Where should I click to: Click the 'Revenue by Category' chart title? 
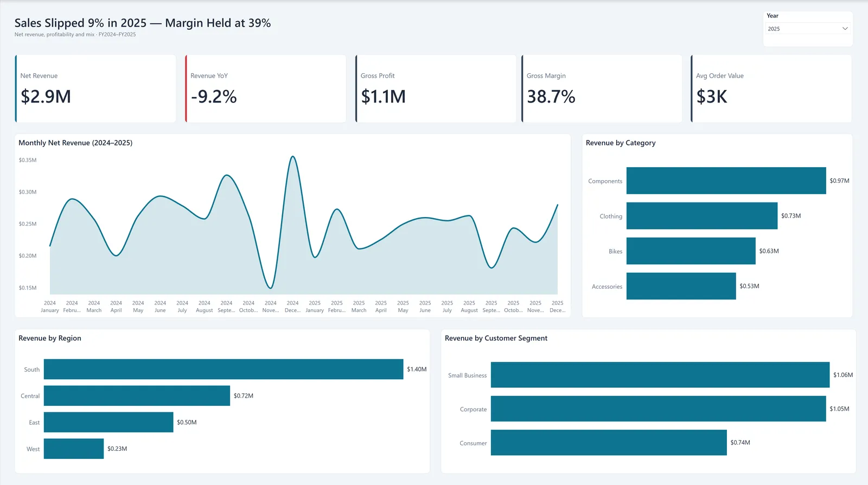[x=621, y=143]
